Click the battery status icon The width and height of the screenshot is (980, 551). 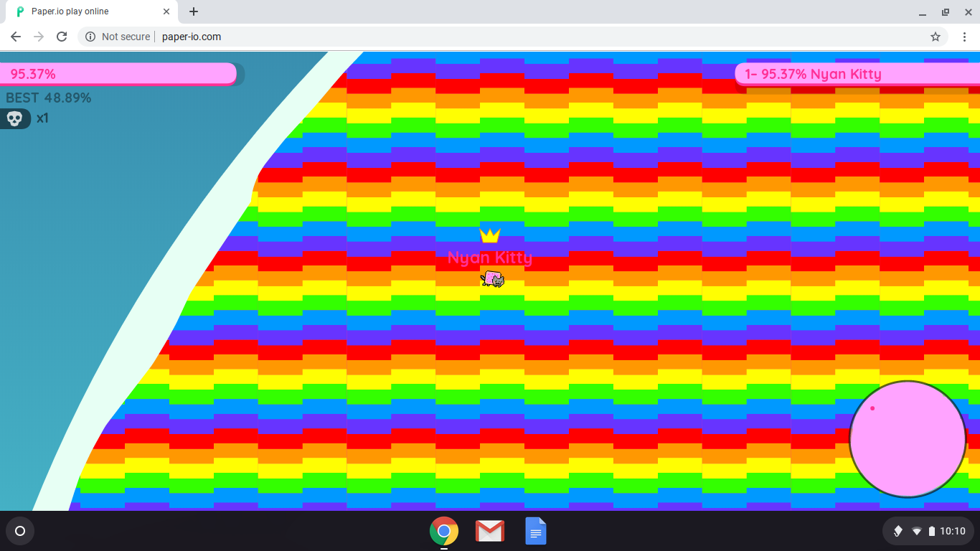[932, 531]
